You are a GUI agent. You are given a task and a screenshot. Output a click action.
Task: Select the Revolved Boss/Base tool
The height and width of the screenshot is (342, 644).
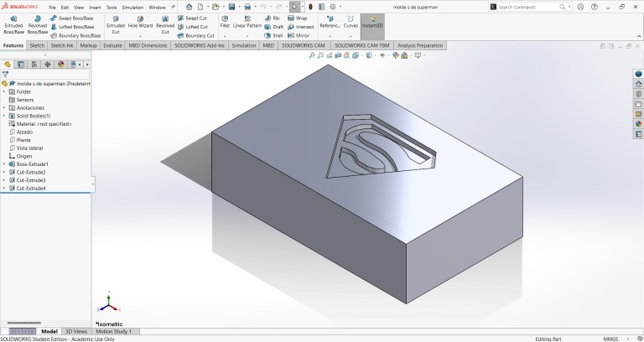[x=38, y=25]
